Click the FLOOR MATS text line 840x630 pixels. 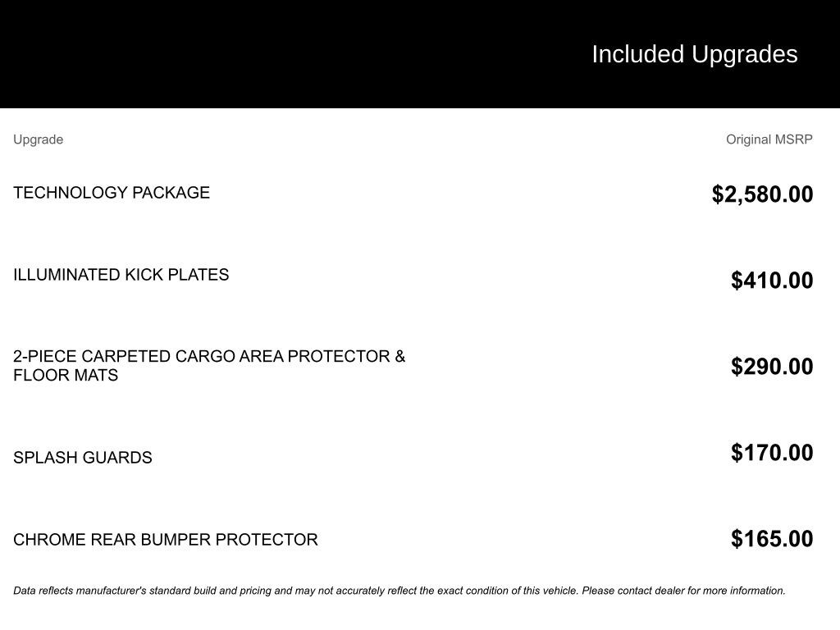click(66, 376)
